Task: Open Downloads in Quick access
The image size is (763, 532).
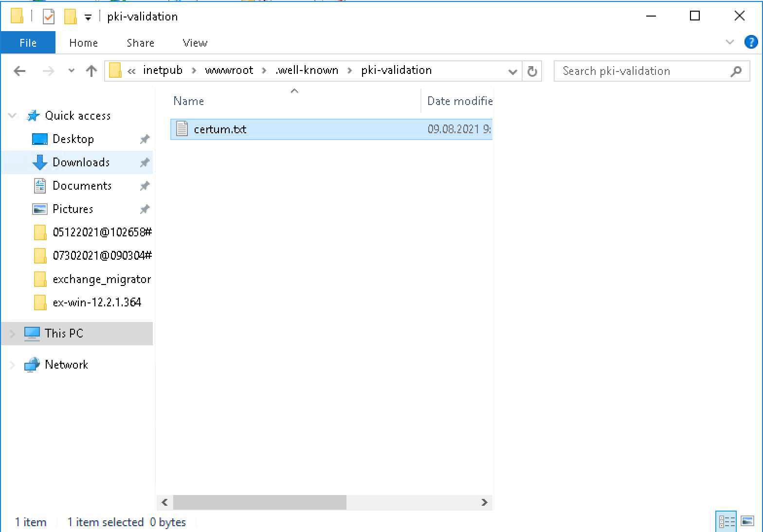Action: click(x=81, y=162)
